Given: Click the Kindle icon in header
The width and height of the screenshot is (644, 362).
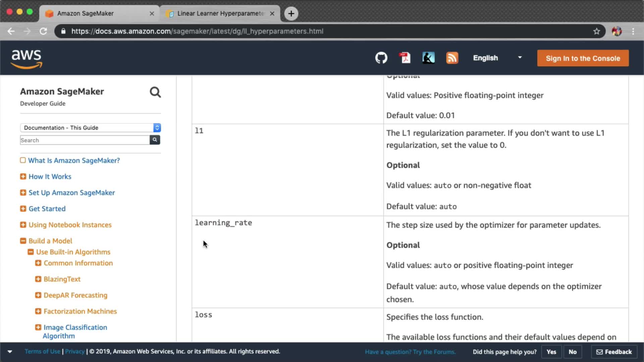Looking at the screenshot, I should pyautogui.click(x=428, y=58).
